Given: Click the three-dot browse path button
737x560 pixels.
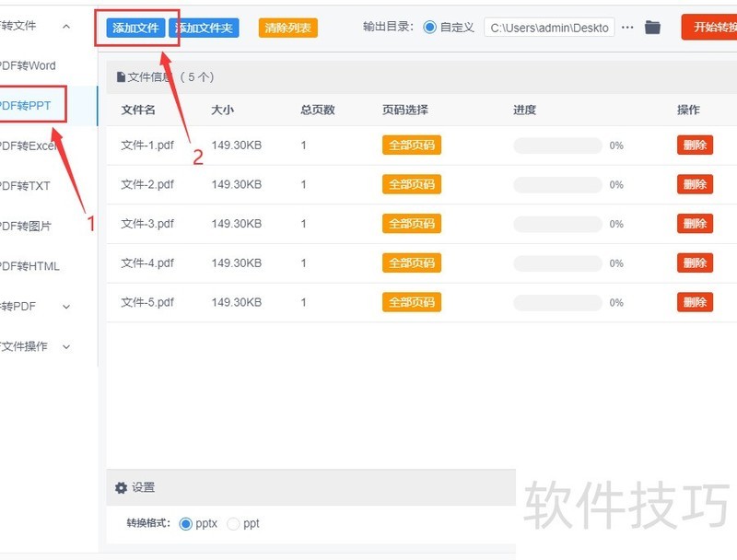Looking at the screenshot, I should click(627, 28).
